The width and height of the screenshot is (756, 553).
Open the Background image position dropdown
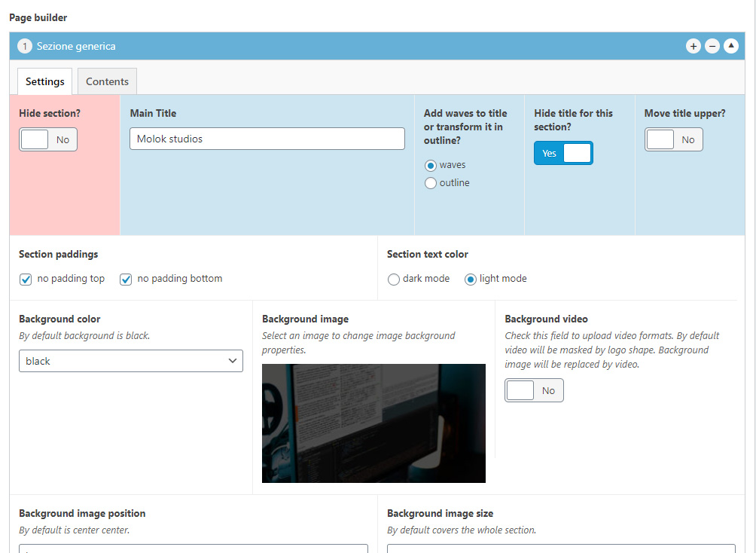194,548
